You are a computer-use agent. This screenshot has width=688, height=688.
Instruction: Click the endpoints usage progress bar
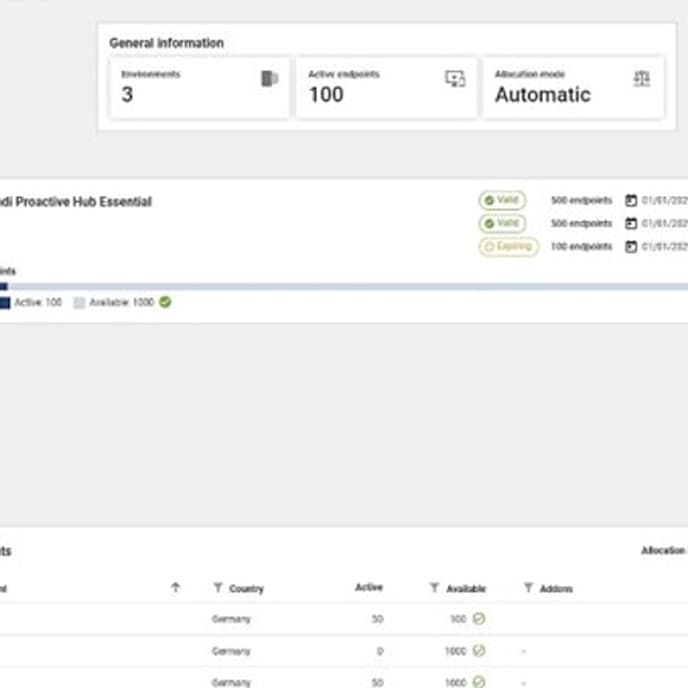344,287
